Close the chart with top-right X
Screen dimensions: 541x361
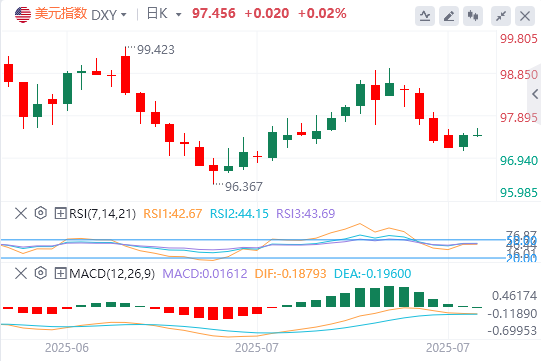point(525,16)
